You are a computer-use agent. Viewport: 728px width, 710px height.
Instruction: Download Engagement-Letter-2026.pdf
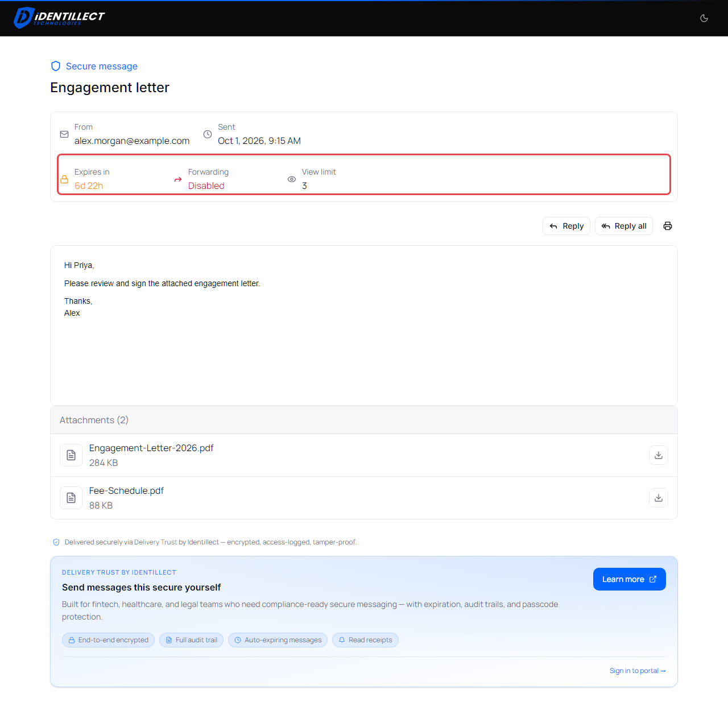coord(659,455)
